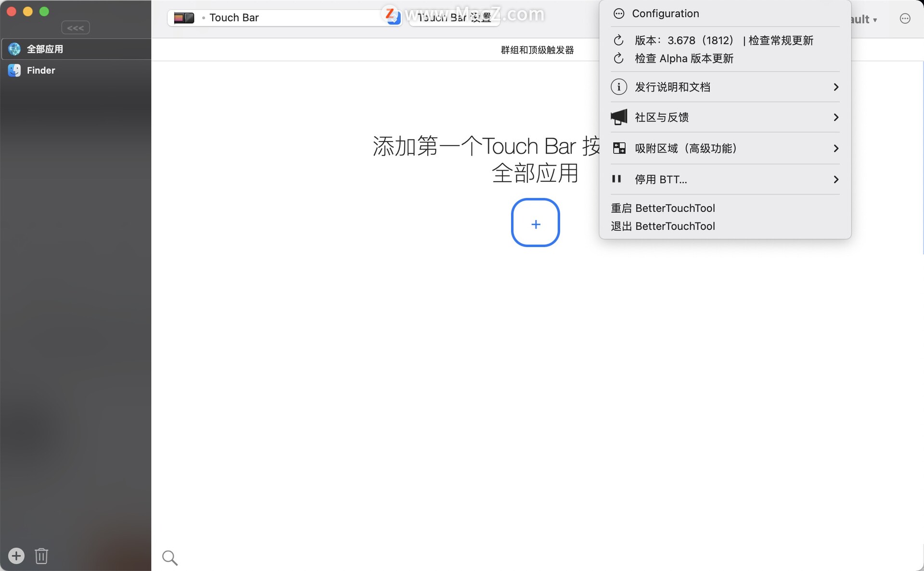
Task: Choose 退出 BetterTouchTool
Action: [x=663, y=226]
